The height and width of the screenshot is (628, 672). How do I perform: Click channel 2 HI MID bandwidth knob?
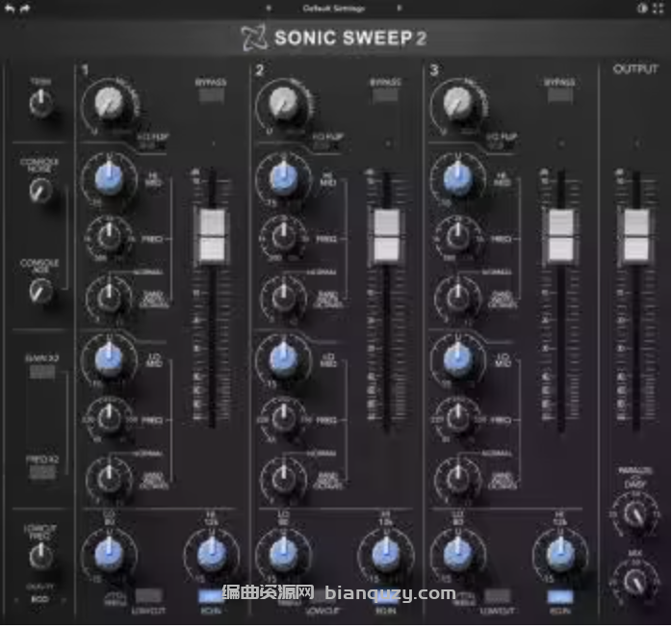pyautogui.click(x=283, y=297)
